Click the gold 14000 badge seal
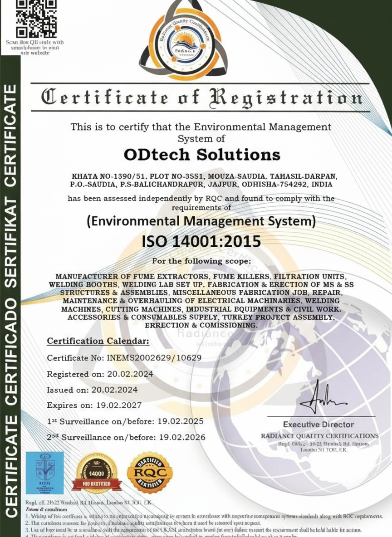Screen dimensions: 392x537 pyautogui.click(x=96, y=474)
